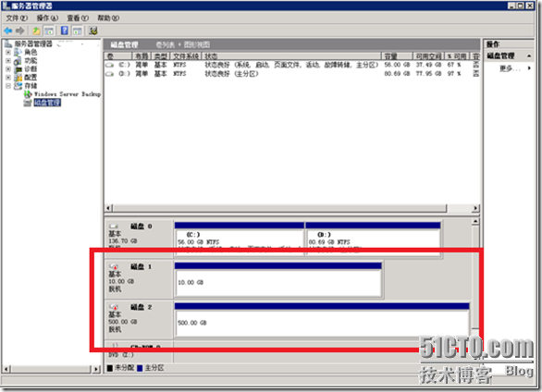The height and width of the screenshot is (392, 542).
Task: Select the (C:) volume row in list
Action: click(292, 65)
